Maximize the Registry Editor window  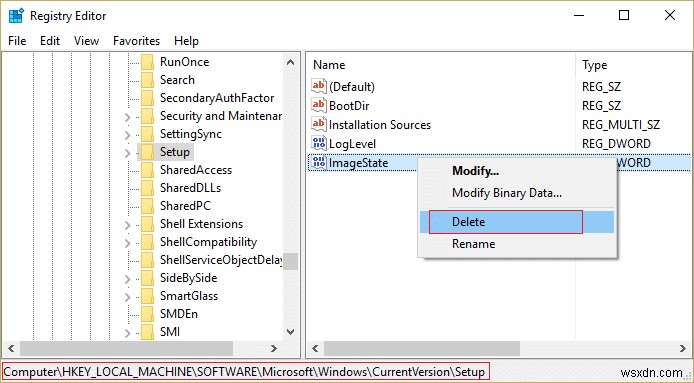[624, 15]
